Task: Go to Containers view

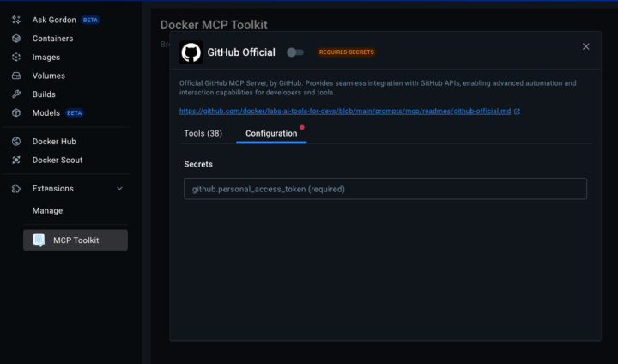Action: click(52, 39)
